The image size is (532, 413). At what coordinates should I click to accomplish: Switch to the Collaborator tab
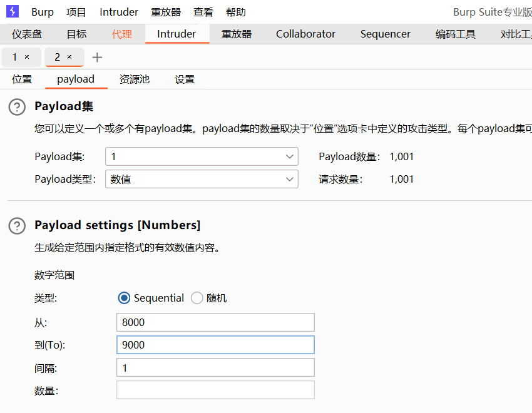(305, 34)
